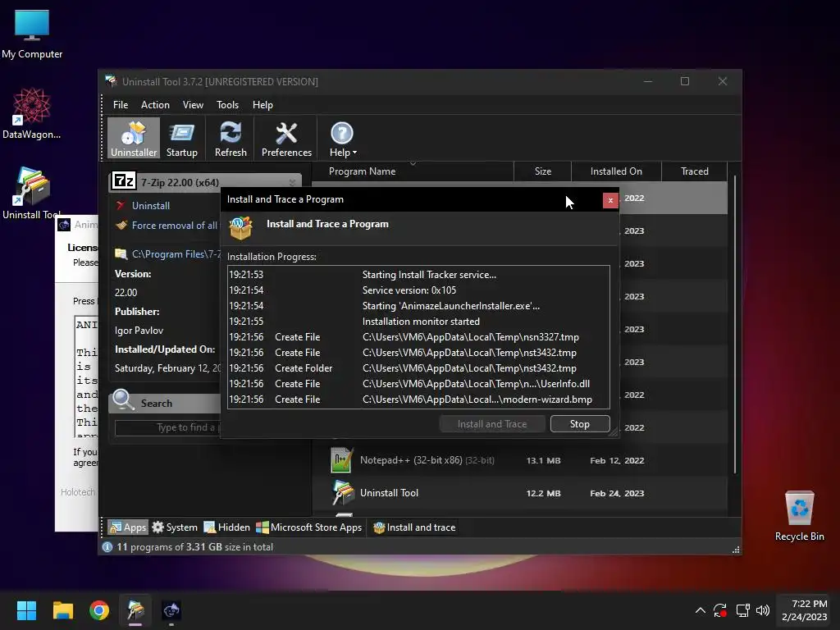
Task: Refresh the program list
Action: (x=231, y=139)
